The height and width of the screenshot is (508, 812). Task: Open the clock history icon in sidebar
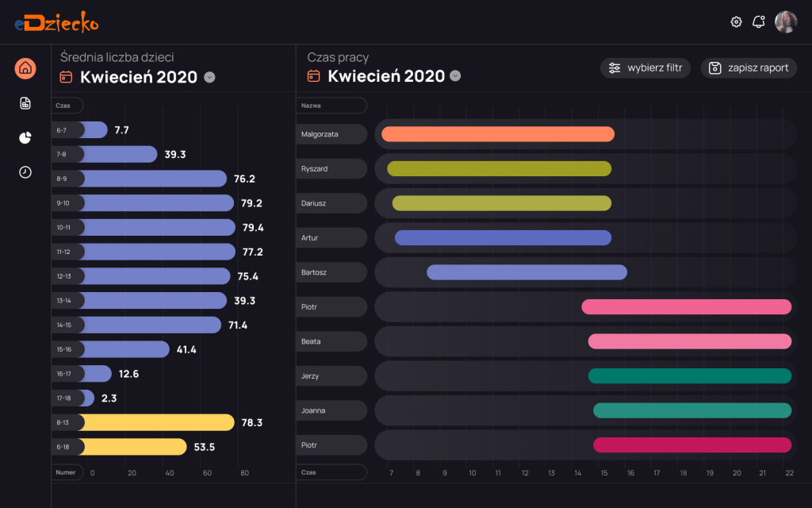pyautogui.click(x=25, y=172)
